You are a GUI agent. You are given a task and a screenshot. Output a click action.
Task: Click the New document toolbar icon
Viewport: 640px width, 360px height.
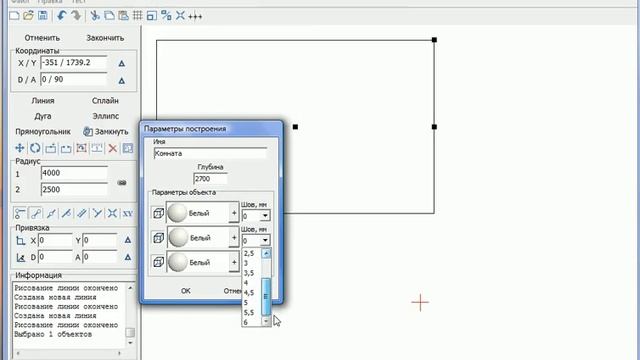14,16
